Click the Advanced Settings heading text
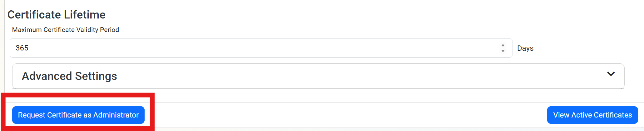This screenshot has width=644, height=131. click(69, 76)
